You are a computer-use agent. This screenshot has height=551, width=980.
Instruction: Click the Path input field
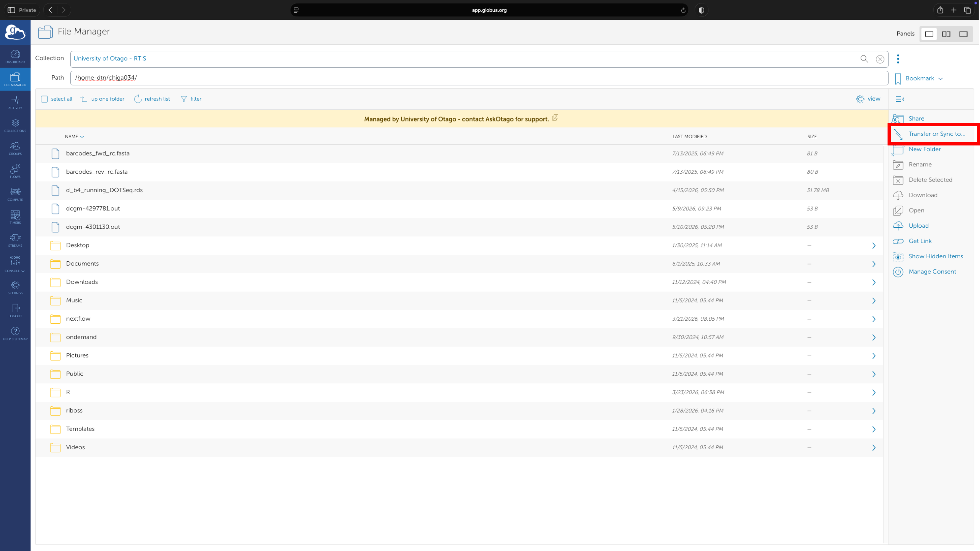point(479,78)
